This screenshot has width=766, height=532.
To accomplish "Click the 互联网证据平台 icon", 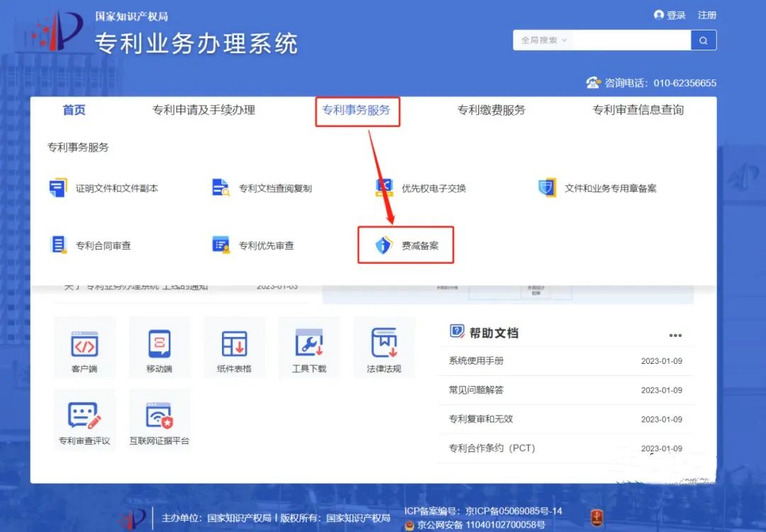I will click(x=159, y=419).
